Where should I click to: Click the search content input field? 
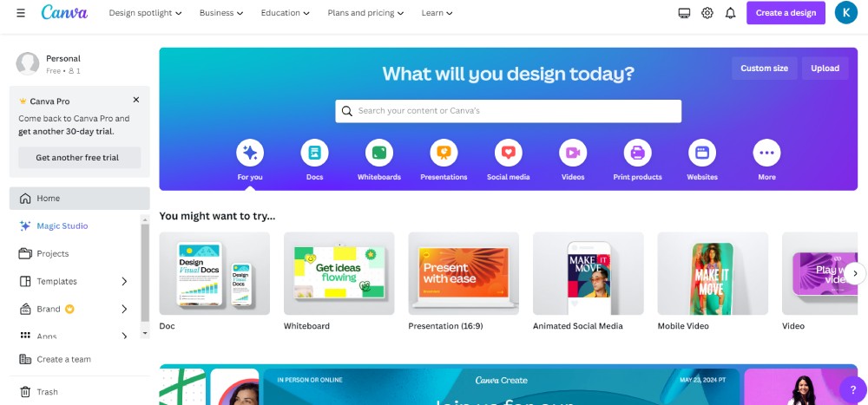508,111
